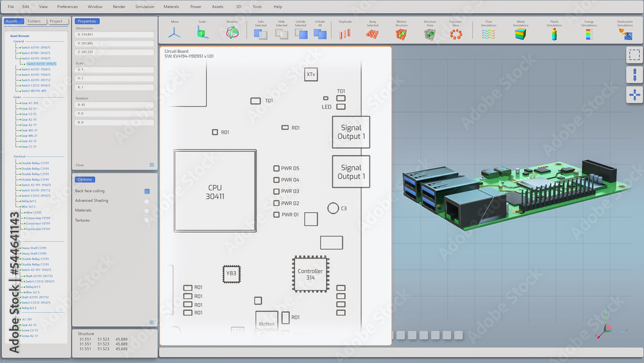
Task: Switch to Explosion View
Action: (456, 34)
